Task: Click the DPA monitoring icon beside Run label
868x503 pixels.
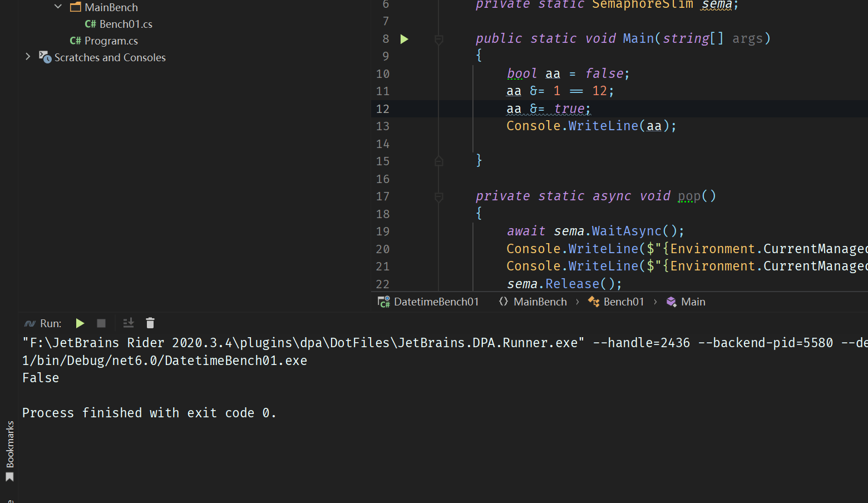Action: tap(29, 323)
